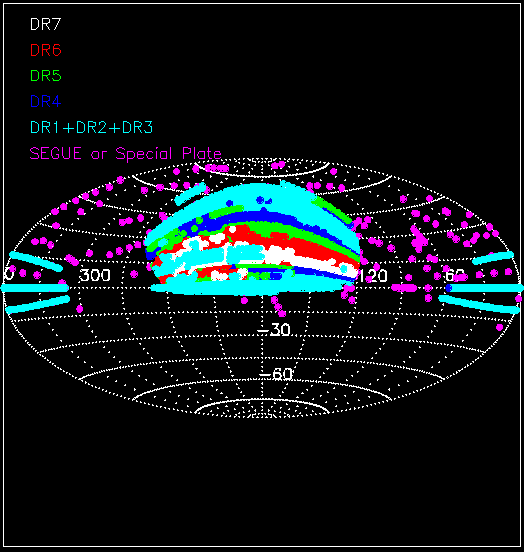Click the 60 longitude label at right
Screen dimensions: 524x552
(x=455, y=275)
